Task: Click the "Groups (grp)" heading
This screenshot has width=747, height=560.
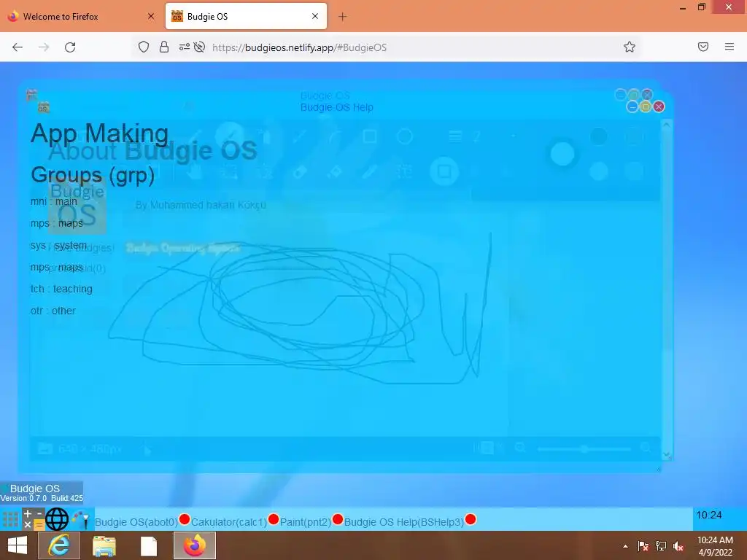Action: 93,174
